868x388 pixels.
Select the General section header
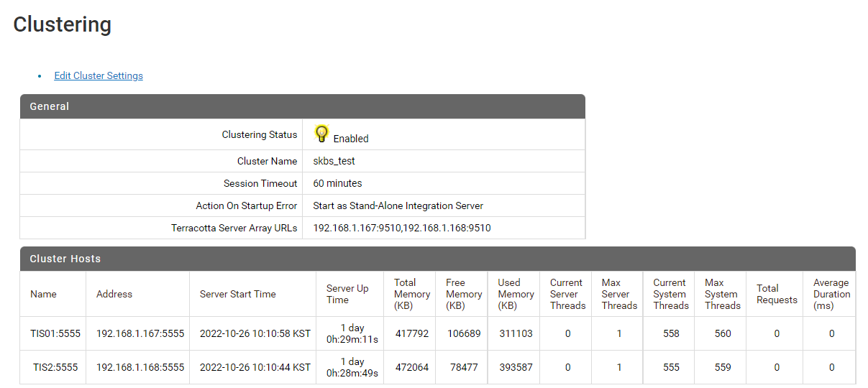(x=50, y=106)
